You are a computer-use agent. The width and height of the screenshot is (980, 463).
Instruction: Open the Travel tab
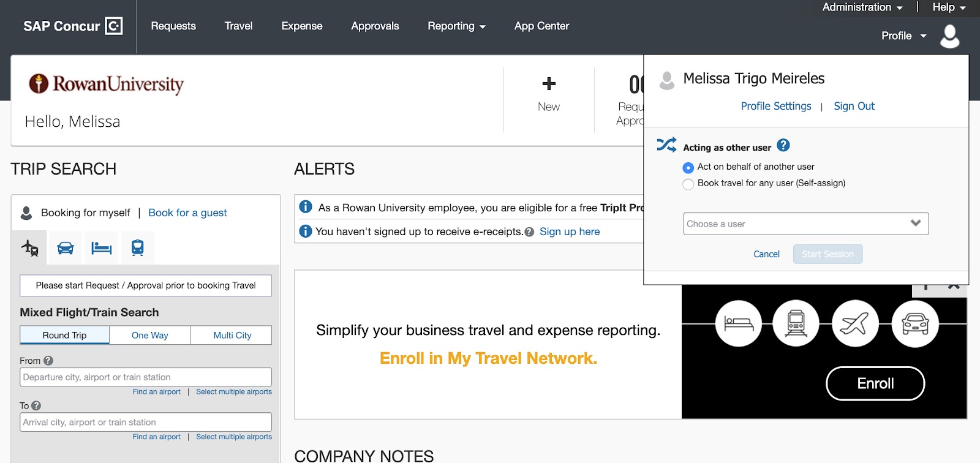tap(238, 26)
